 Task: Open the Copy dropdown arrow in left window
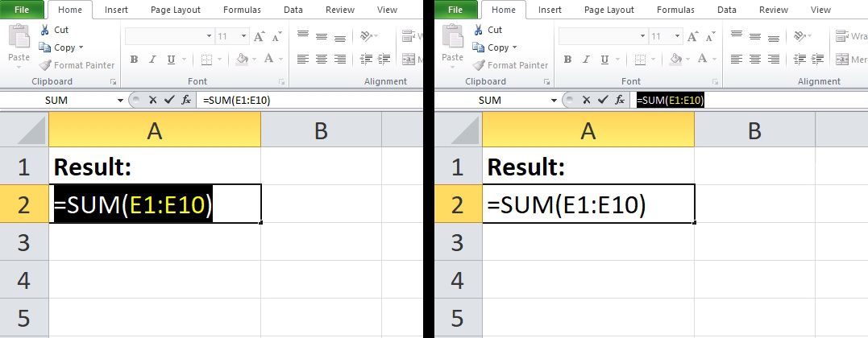(81, 47)
